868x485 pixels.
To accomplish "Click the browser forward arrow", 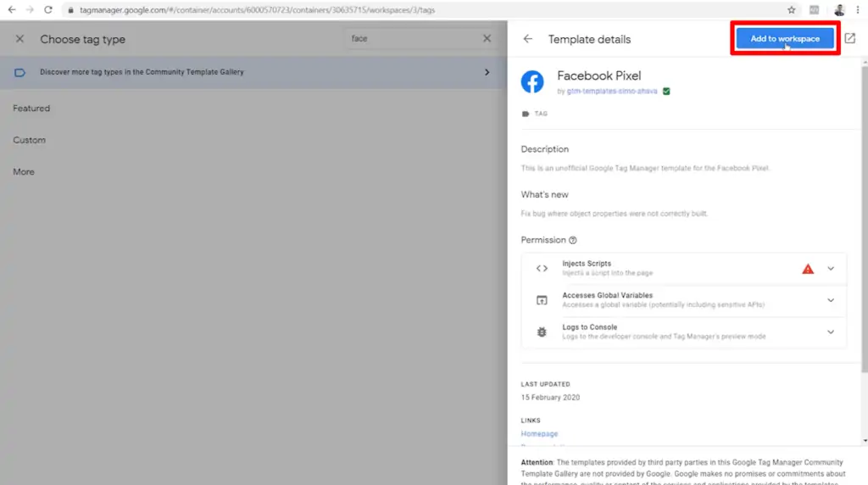I will pyautogui.click(x=30, y=10).
